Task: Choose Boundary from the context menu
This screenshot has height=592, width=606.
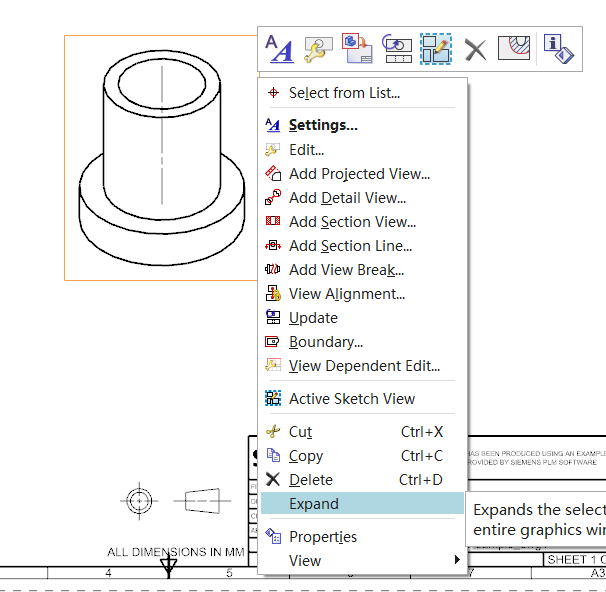Action: tap(325, 342)
